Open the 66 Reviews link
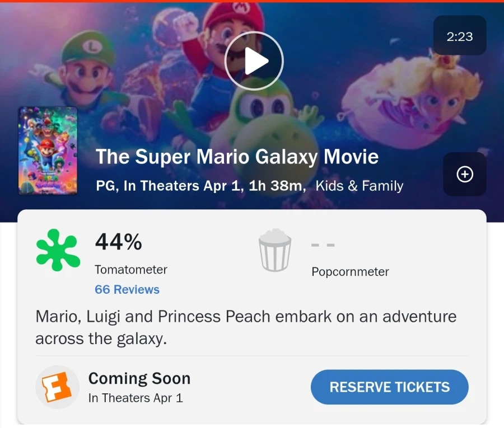 point(127,290)
